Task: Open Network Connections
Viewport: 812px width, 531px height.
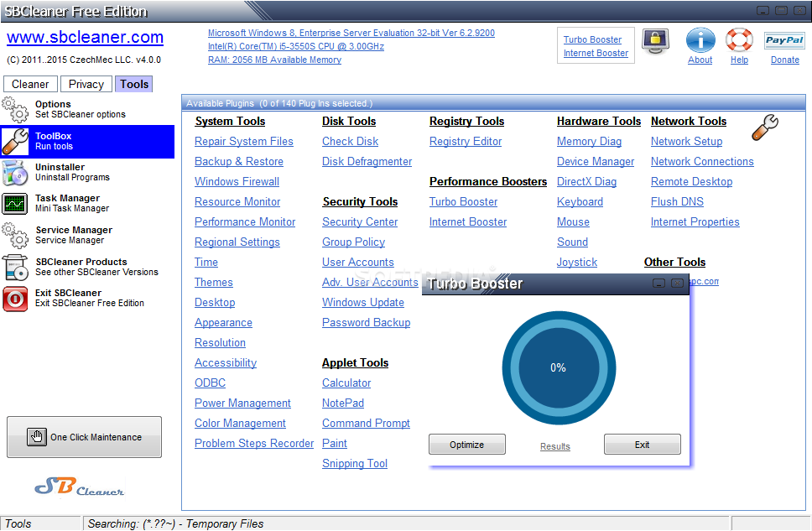Action: point(702,162)
